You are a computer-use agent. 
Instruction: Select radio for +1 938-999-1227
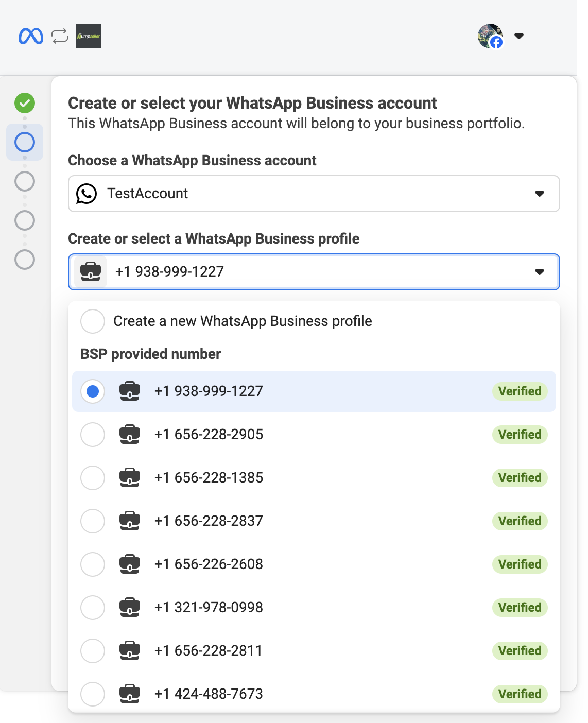point(93,391)
